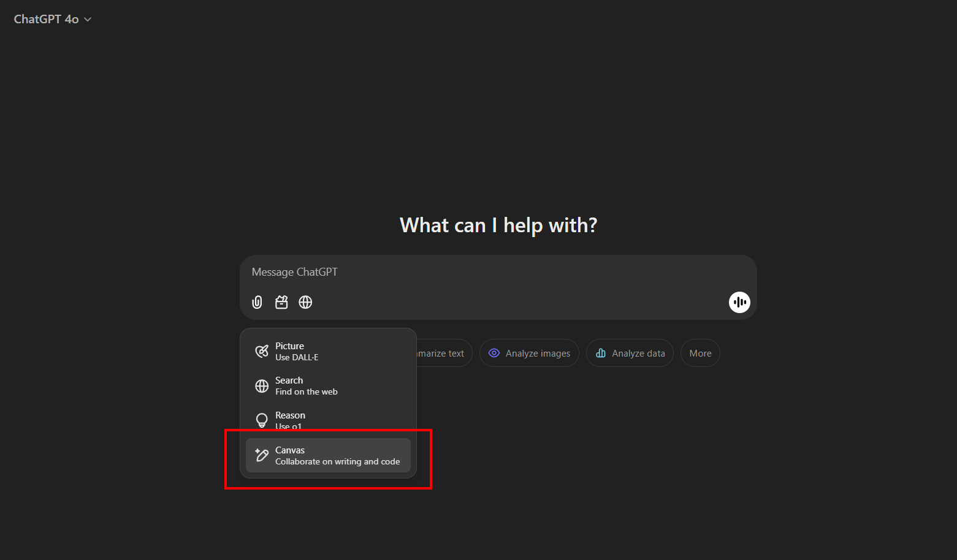Click the 'Collaborate on writing and code' text
The image size is (957, 560).
pos(337,461)
